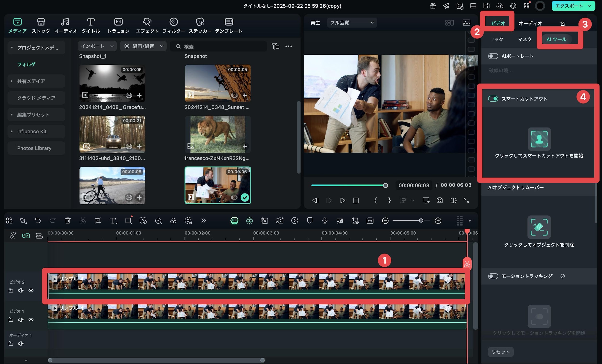Click the AI Object Remover eraser icon

(x=539, y=227)
